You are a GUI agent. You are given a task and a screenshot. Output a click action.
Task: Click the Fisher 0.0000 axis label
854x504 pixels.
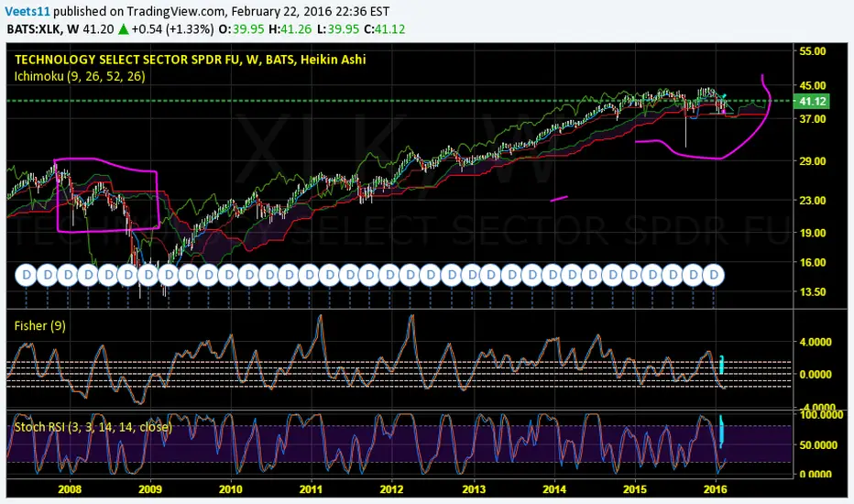pyautogui.click(x=816, y=375)
